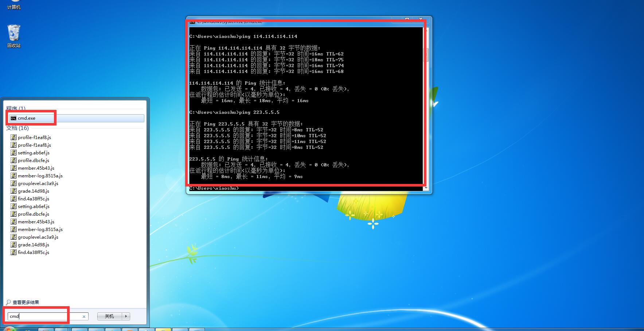644x331 pixels.
Task: Open the 查看更多结果 link
Action: tap(26, 302)
